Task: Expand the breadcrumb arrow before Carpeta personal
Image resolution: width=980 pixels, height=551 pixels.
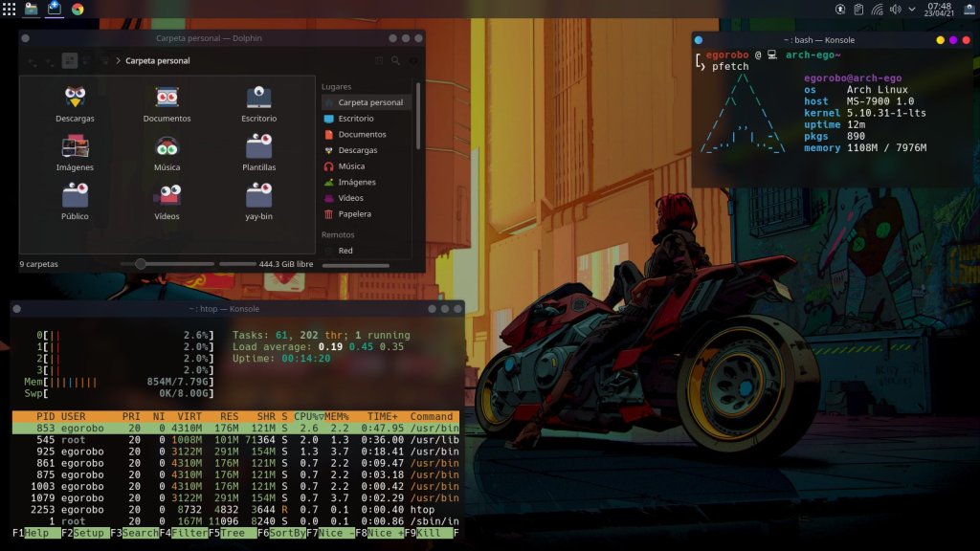Action: click(x=118, y=60)
